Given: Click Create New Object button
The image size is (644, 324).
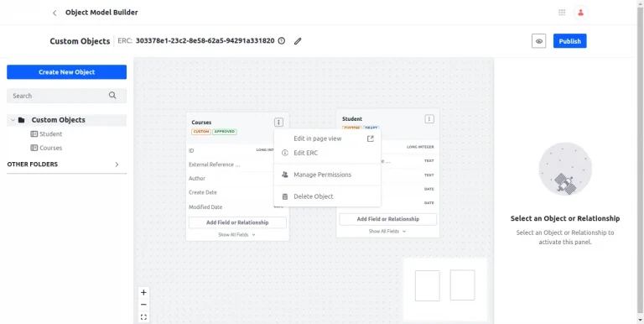Looking at the screenshot, I should (66, 72).
